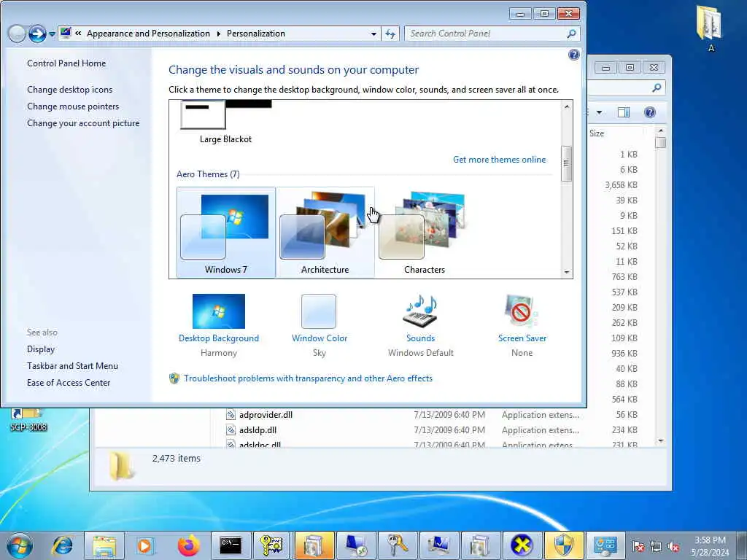Click the address bar refresh icon
This screenshot has height=560, width=747.
(390, 34)
